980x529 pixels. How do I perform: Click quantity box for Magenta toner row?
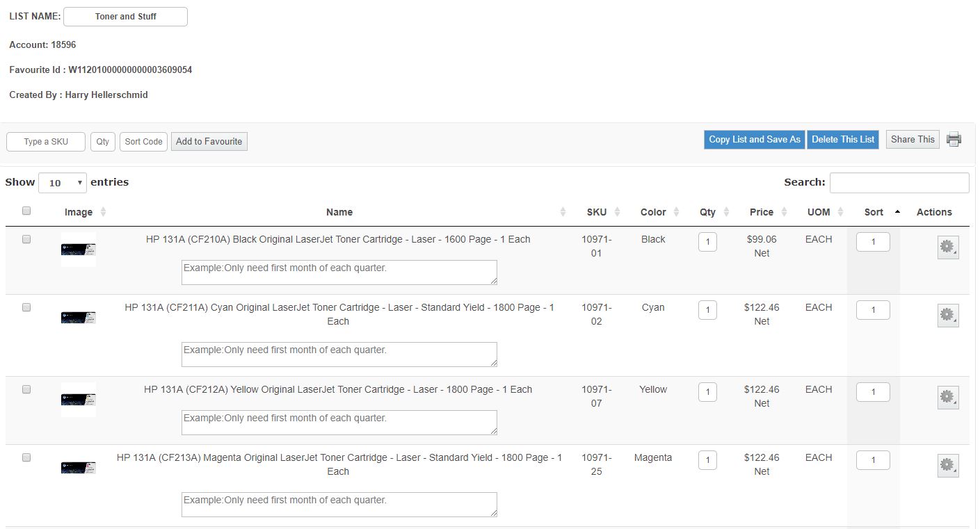[707, 460]
